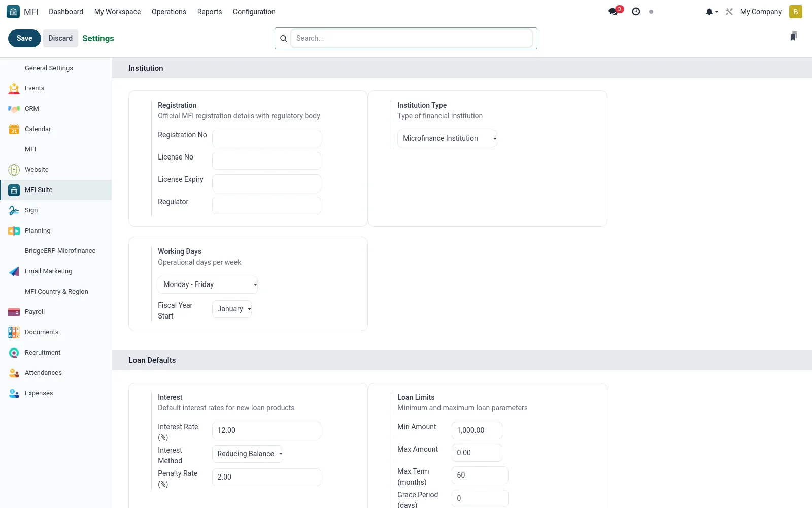This screenshot has height=508, width=812.
Task: Open Calendar settings from the sidebar
Action: [x=56, y=129]
